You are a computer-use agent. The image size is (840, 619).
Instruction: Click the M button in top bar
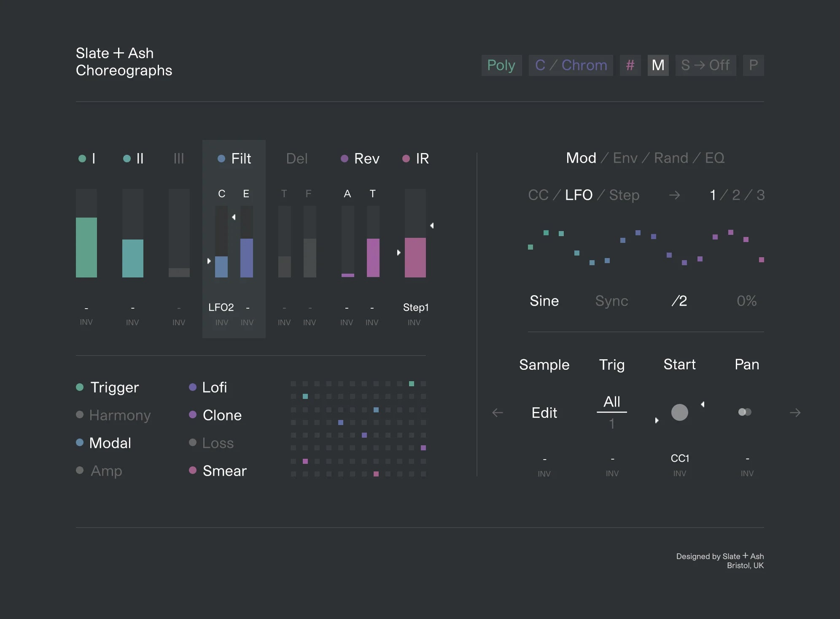tap(658, 65)
